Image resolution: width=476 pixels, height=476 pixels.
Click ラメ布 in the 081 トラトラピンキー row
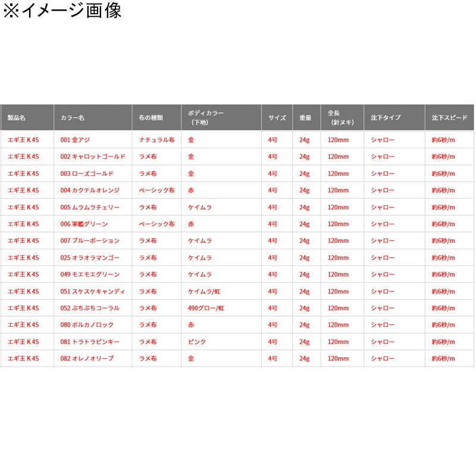(148, 342)
